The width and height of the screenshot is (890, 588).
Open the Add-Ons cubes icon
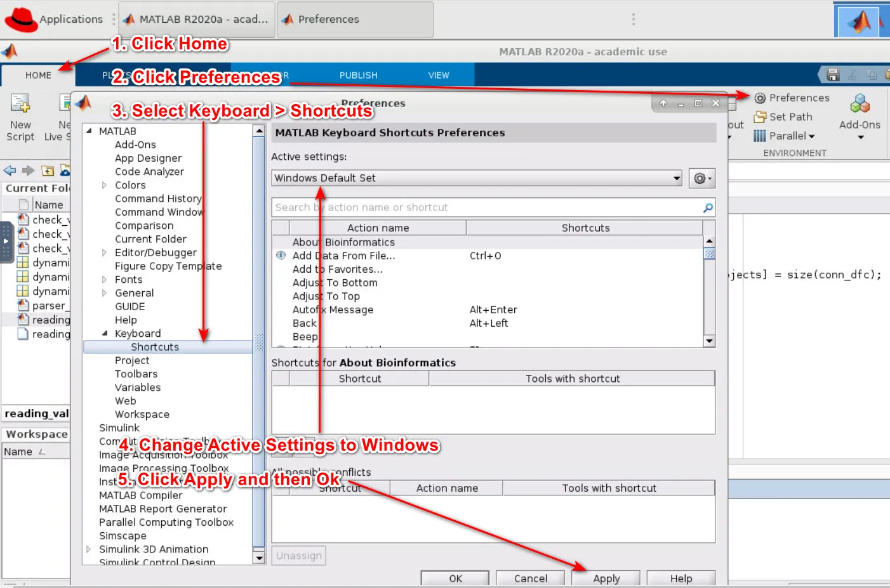[860, 103]
